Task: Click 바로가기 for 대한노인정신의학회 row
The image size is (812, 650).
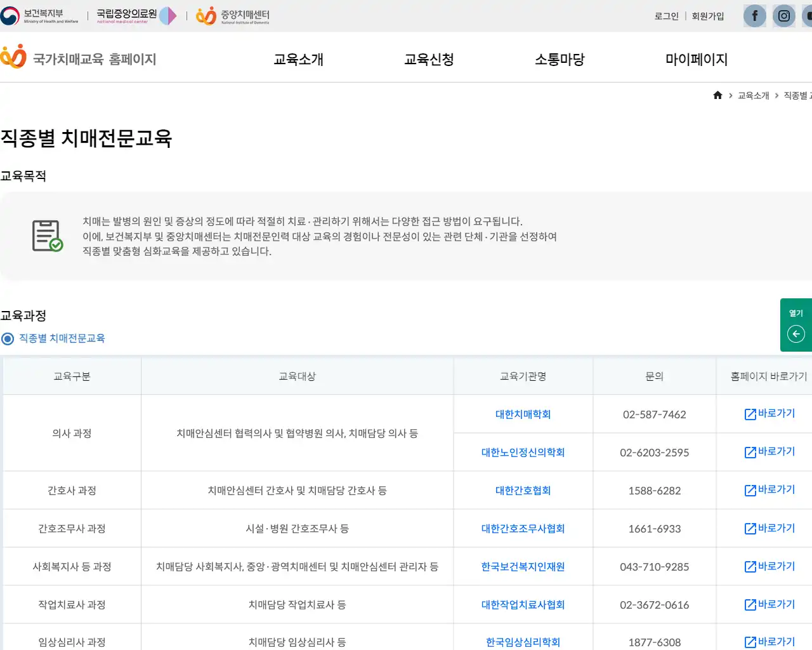Action: click(769, 452)
